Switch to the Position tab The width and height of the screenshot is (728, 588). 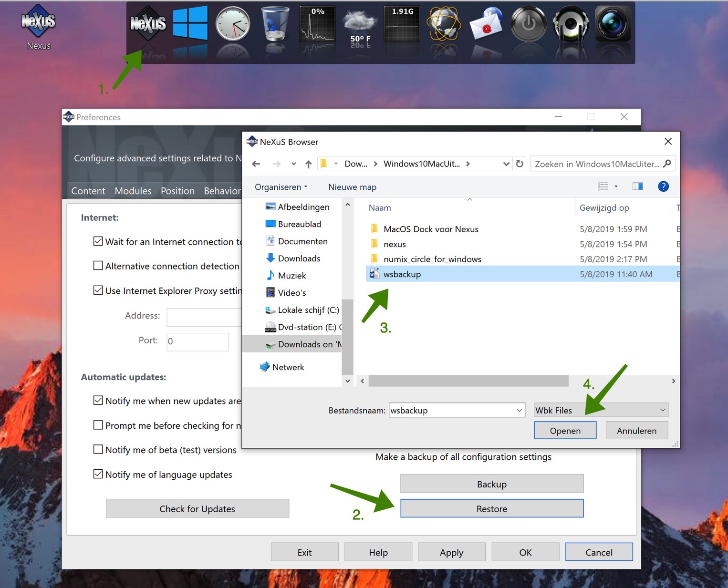pos(177,191)
